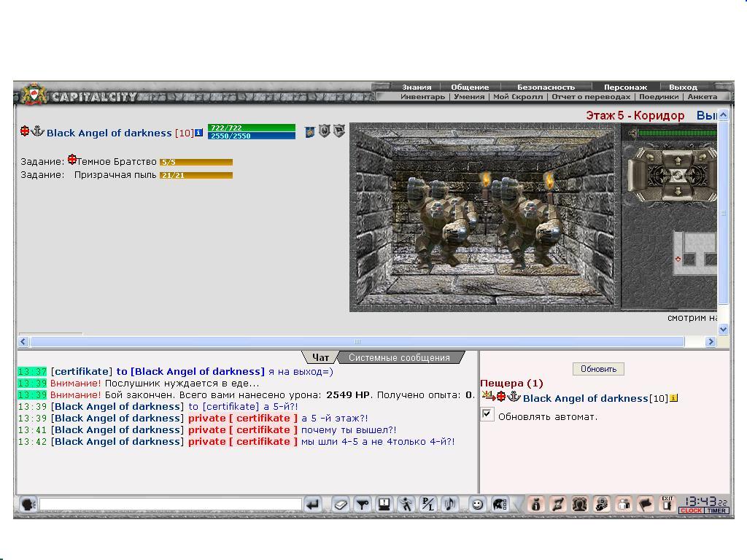Move backward with the down arrow on compass

pyautogui.click(x=678, y=192)
